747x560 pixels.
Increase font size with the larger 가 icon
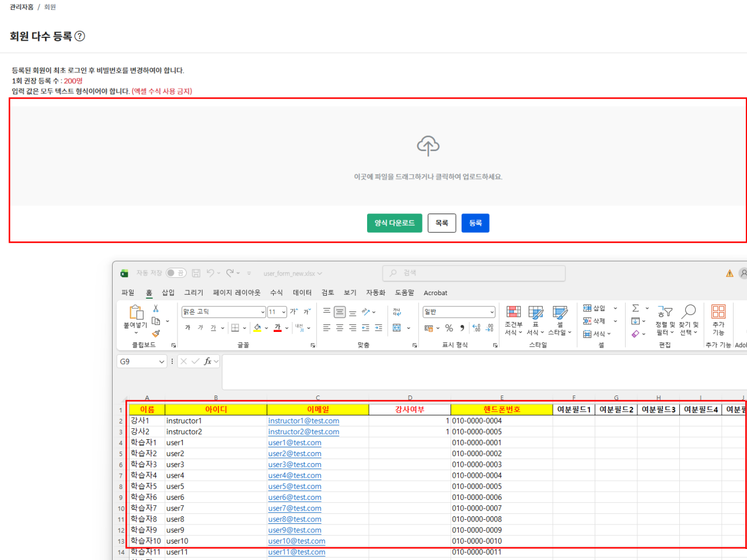[294, 311]
